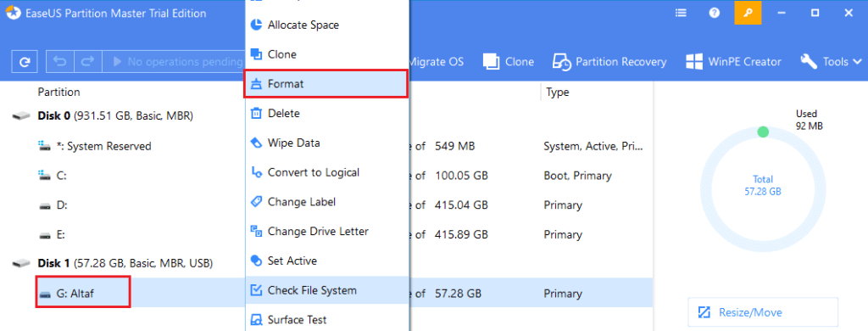Maximize the EaseUS window
The width and height of the screenshot is (868, 331).
(x=815, y=13)
